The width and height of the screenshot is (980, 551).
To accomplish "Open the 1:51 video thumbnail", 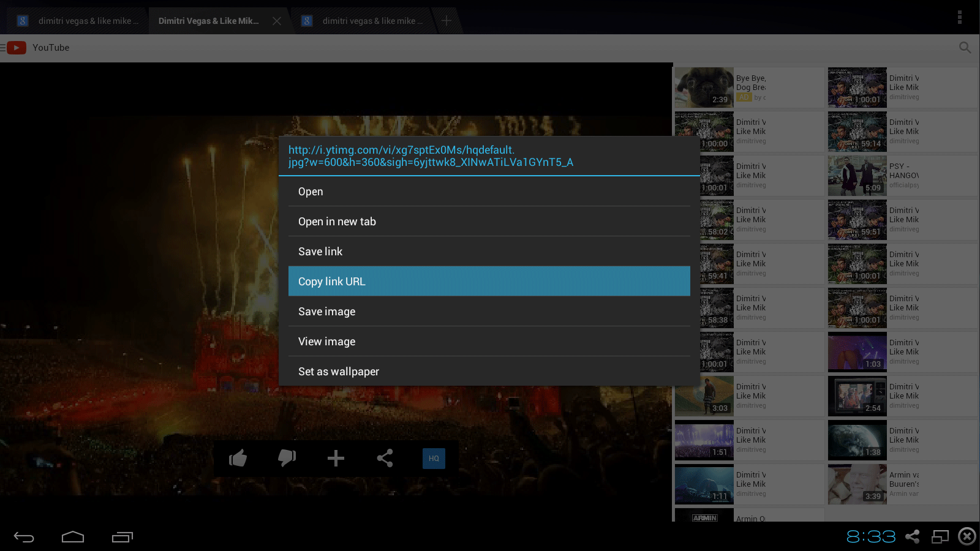I will (x=704, y=440).
